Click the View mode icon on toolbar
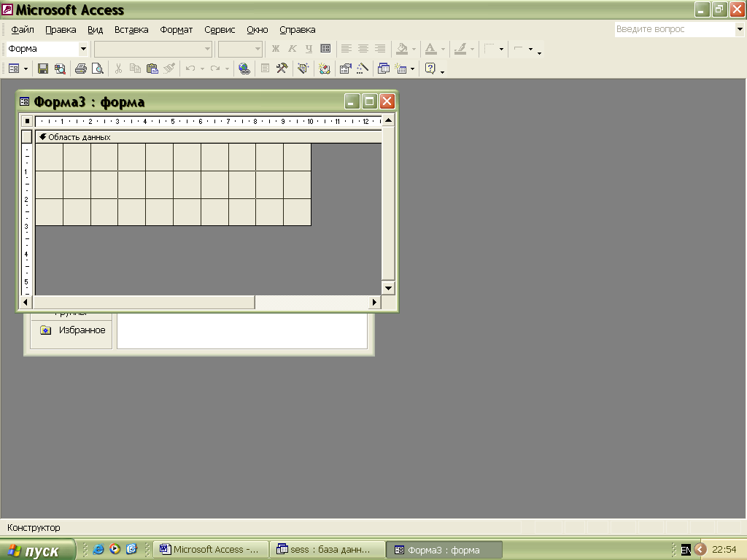Viewport: 747px width, 560px height. [14, 69]
